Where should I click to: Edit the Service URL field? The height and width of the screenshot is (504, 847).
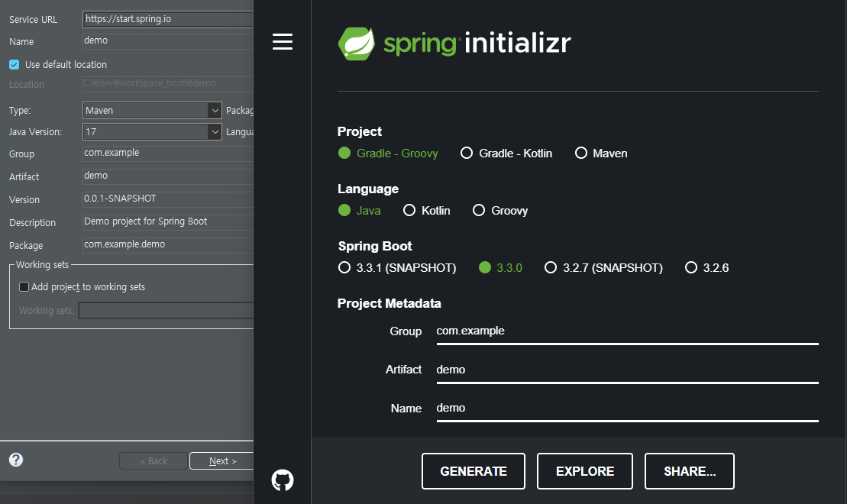[168, 19]
